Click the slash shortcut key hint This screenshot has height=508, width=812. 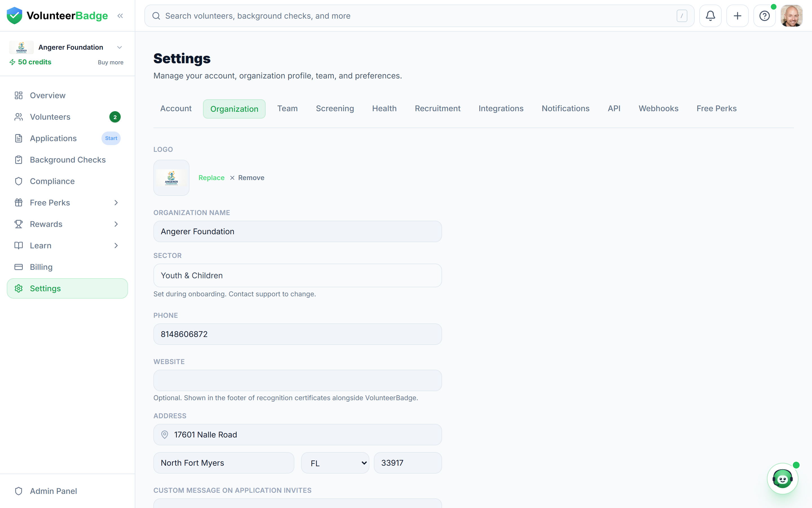point(682,16)
